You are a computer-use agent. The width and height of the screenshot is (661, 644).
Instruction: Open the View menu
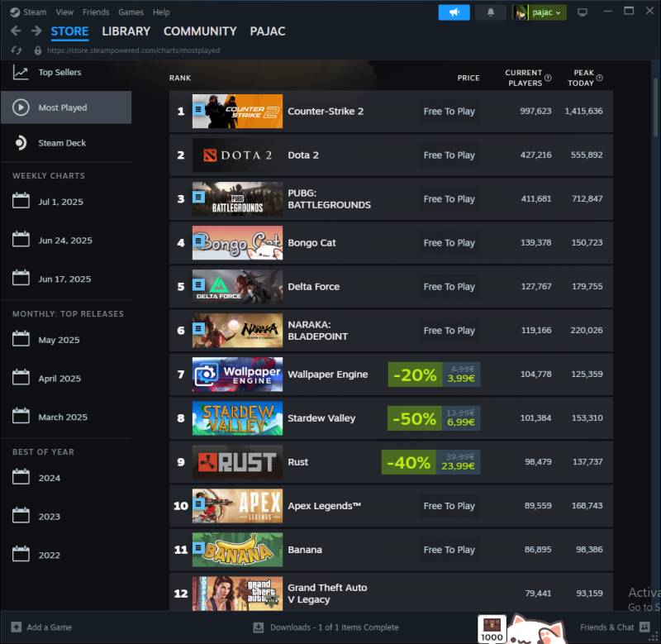pos(64,12)
